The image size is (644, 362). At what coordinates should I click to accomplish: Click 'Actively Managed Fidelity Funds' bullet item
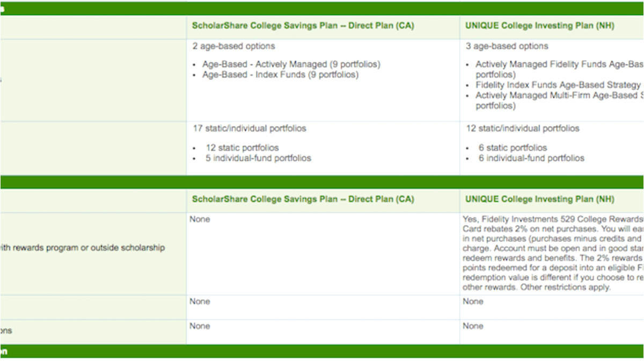pyautogui.click(x=558, y=64)
